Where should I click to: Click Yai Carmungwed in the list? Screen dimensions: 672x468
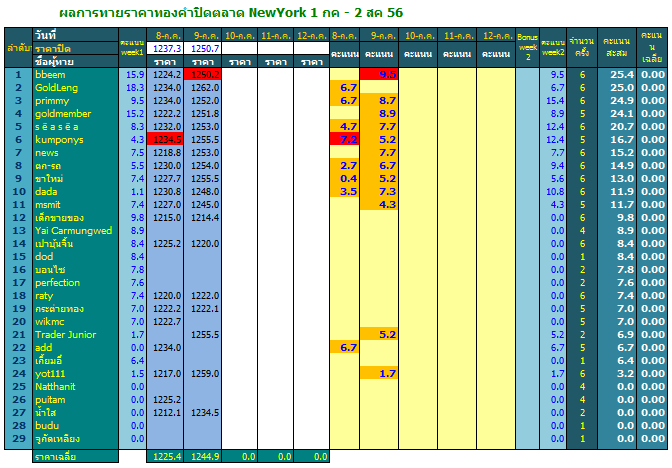pyautogui.click(x=75, y=231)
